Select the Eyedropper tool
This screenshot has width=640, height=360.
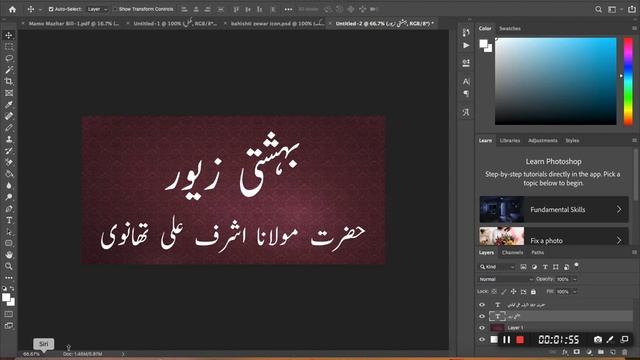[x=9, y=104]
